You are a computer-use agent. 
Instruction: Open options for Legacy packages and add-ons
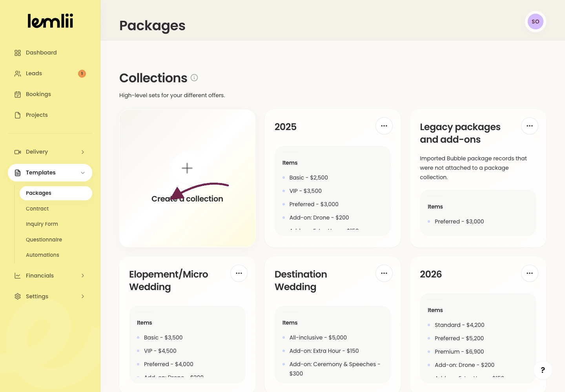coord(530,126)
